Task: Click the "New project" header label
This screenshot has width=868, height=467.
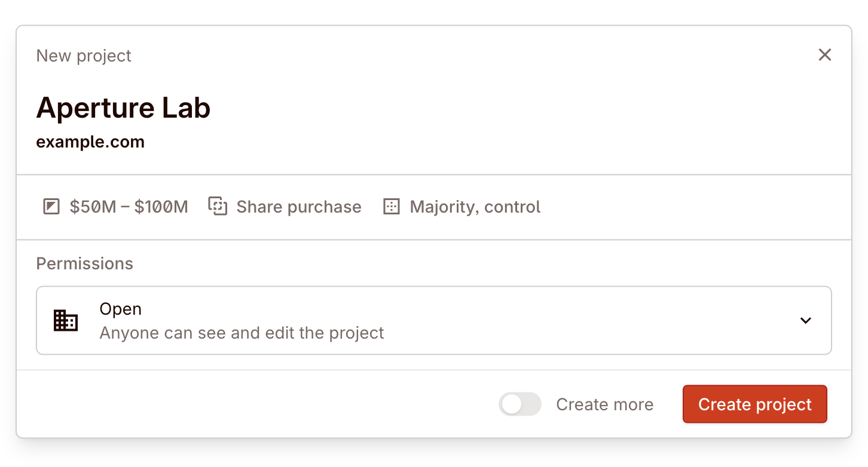Action: pos(84,56)
